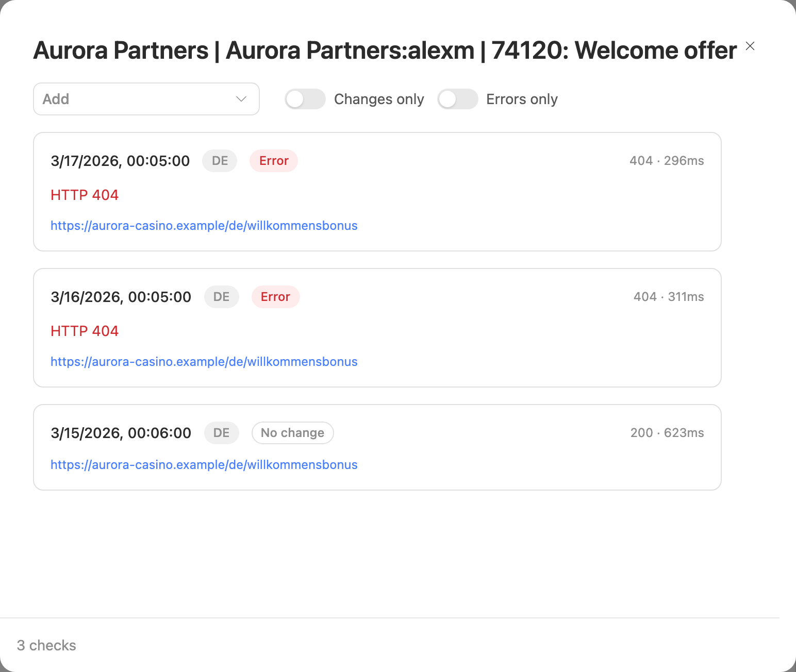The width and height of the screenshot is (796, 672).
Task: Click the 'Errors only' label text
Action: [x=522, y=99]
